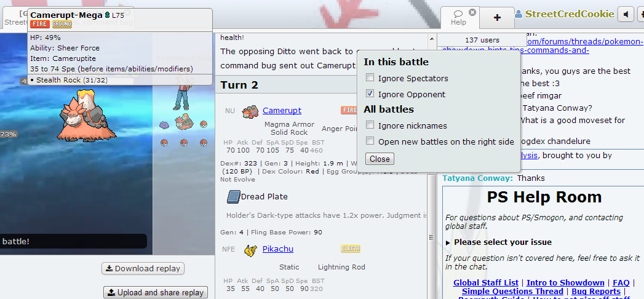Enable Open new battles on right side

click(x=370, y=141)
